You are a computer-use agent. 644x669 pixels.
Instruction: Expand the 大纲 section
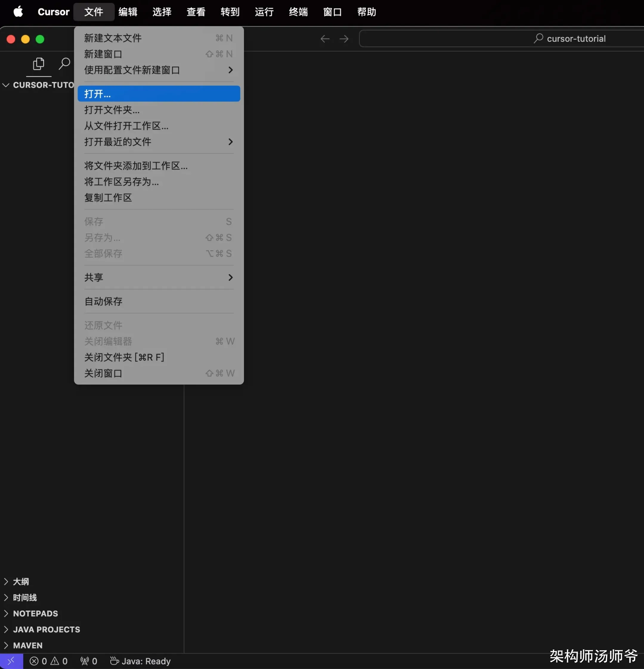point(21,582)
